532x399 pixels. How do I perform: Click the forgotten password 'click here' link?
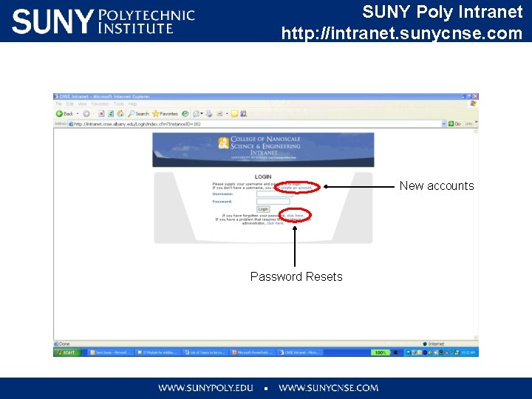tap(295, 216)
